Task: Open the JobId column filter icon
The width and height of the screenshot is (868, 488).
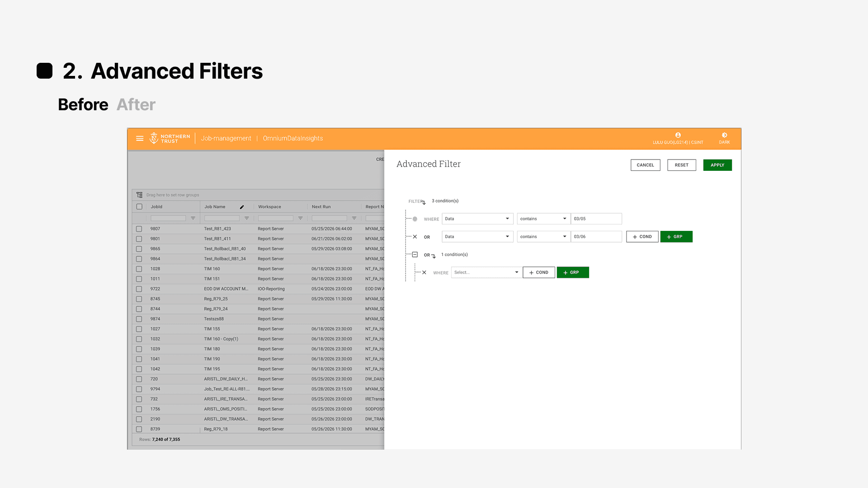Action: pyautogui.click(x=193, y=218)
